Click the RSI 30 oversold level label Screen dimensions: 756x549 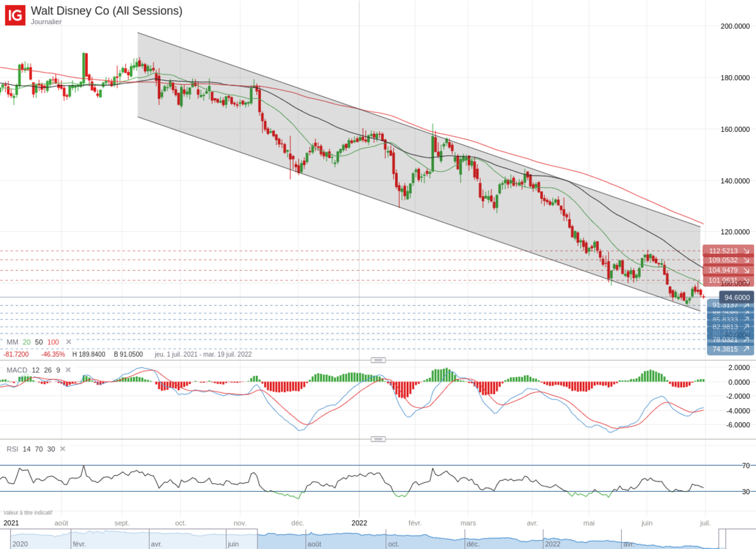point(746,492)
